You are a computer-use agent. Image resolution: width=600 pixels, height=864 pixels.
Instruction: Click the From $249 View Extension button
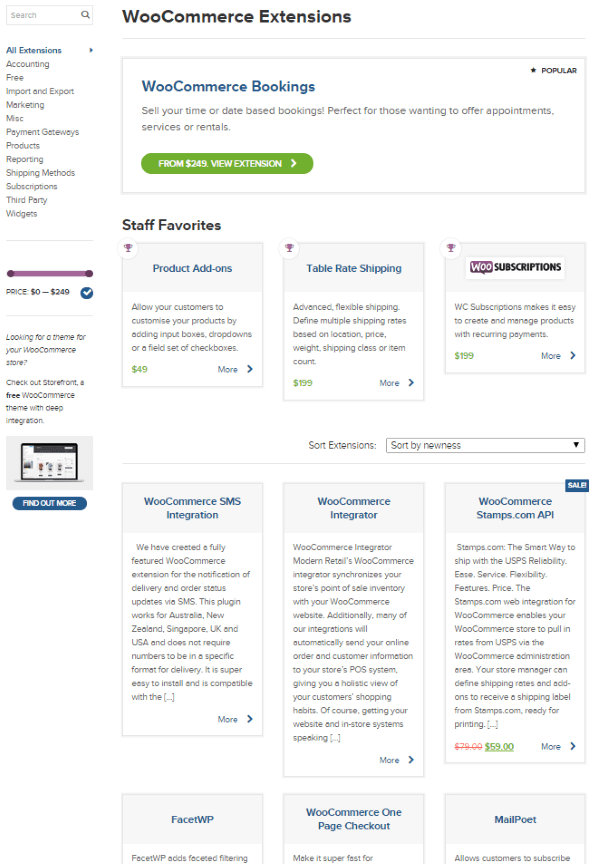click(227, 164)
